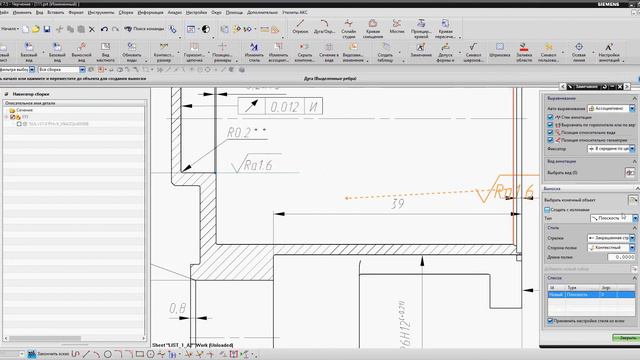Save the drawing with the floppy icon
640x360 pixels.
[x=47, y=29]
